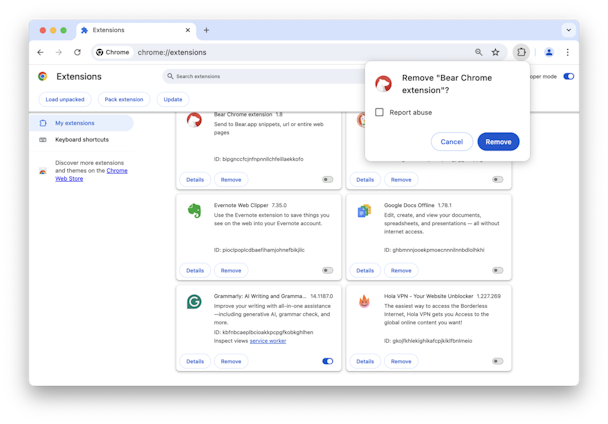Screen dimensions: 608x424
Task: Select the Extensions browser tab
Action: pos(136,30)
